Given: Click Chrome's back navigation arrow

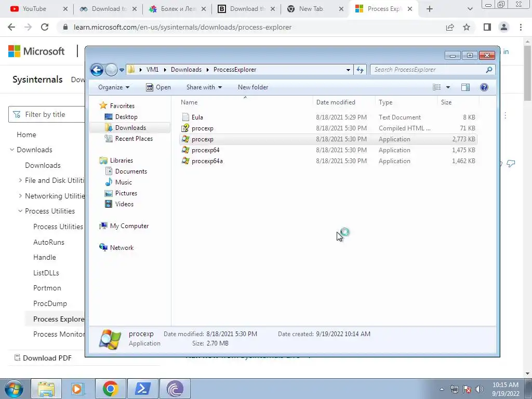Looking at the screenshot, I should (x=11, y=27).
